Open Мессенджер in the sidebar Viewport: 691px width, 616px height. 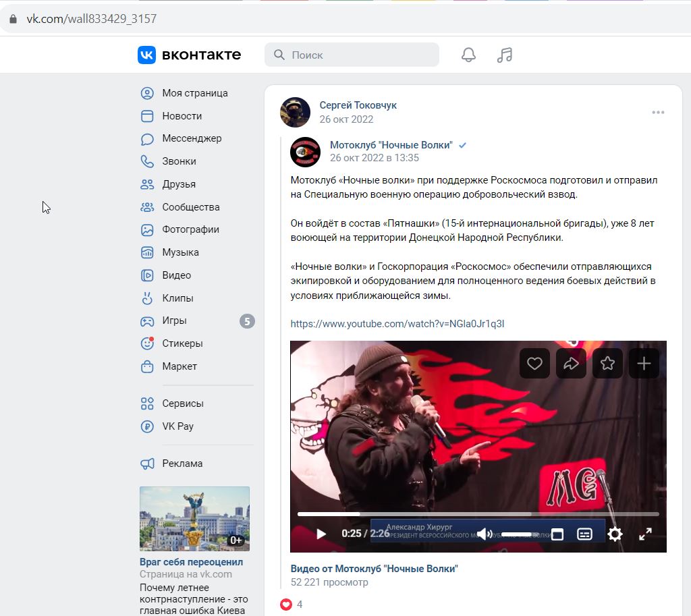click(x=192, y=138)
